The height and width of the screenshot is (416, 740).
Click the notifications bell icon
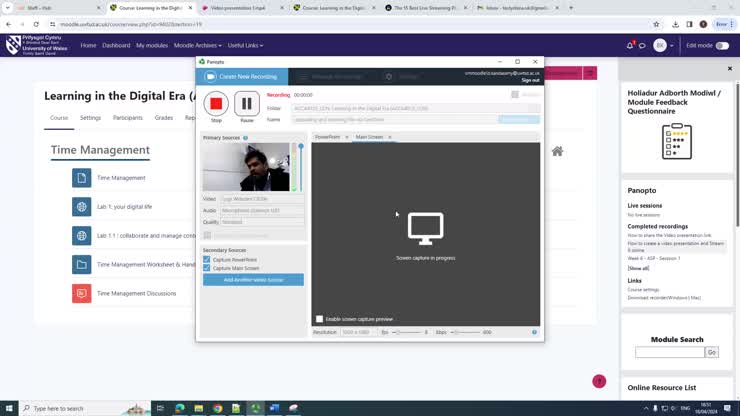pos(630,45)
